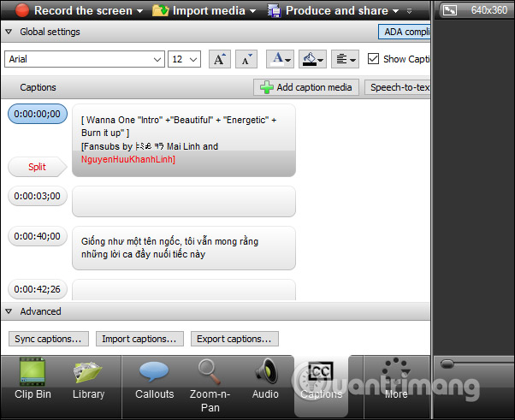The image size is (515, 420).
Task: Click the Wanna One Intro caption box
Action: point(184,140)
